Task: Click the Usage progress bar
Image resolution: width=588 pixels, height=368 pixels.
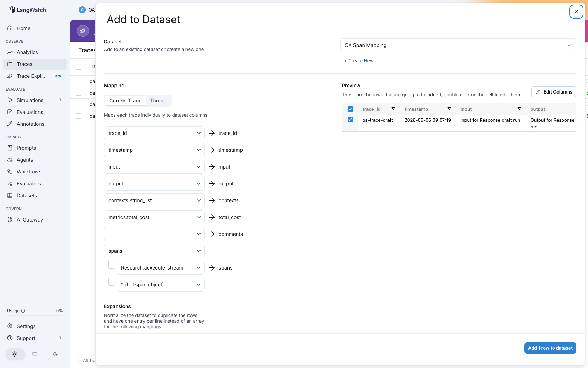Action: [35, 317]
